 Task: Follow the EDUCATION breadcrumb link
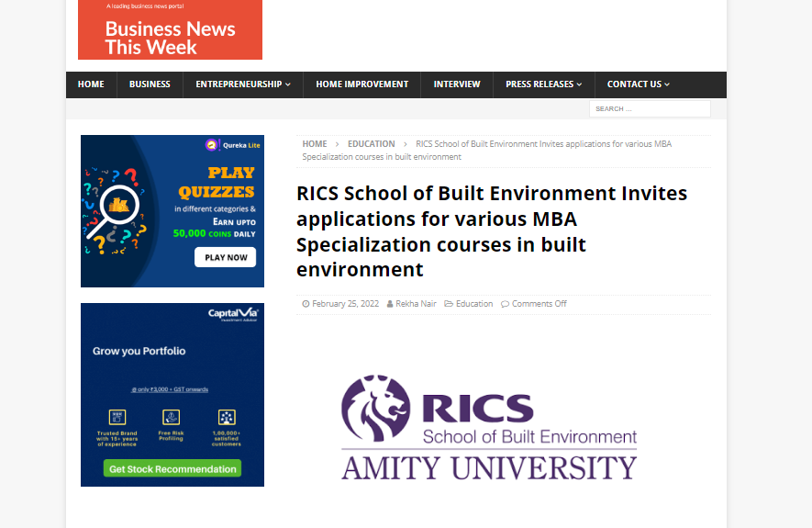coord(372,144)
